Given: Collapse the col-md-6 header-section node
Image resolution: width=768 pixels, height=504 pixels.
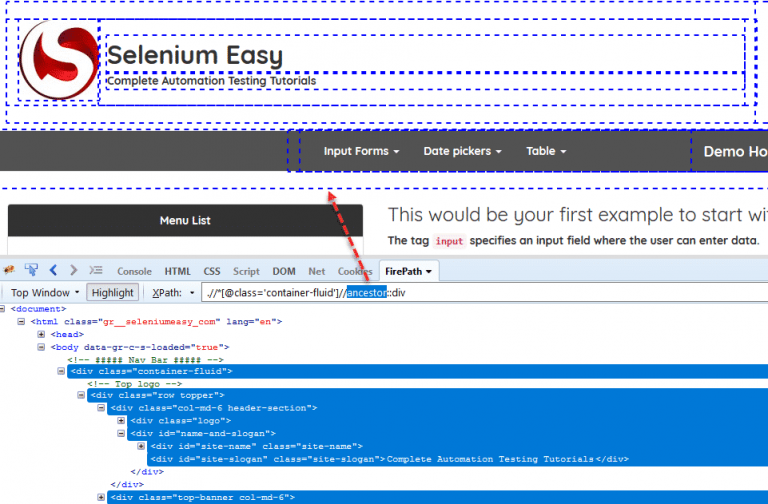Looking at the screenshot, I should click(101, 408).
